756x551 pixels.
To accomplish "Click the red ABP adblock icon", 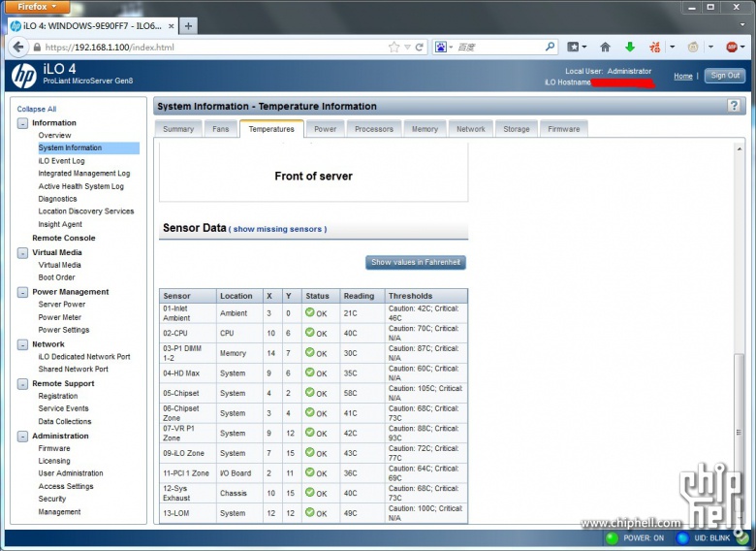I will point(732,47).
